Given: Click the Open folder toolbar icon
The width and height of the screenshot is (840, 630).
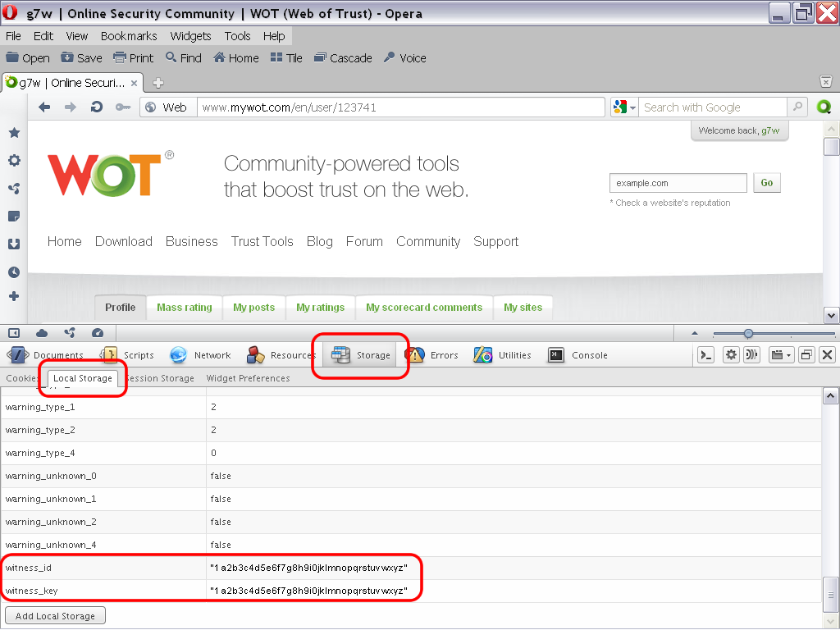Looking at the screenshot, I should coord(12,57).
